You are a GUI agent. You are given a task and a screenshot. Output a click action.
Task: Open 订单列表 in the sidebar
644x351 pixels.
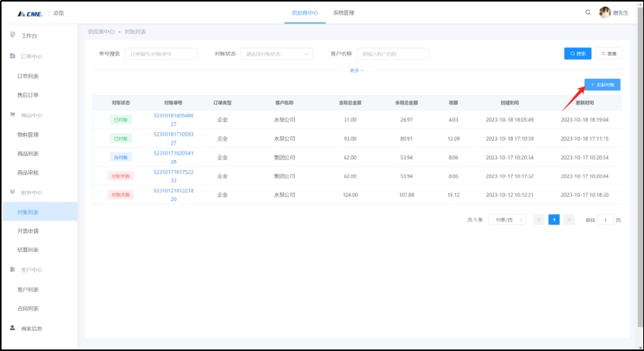28,76
